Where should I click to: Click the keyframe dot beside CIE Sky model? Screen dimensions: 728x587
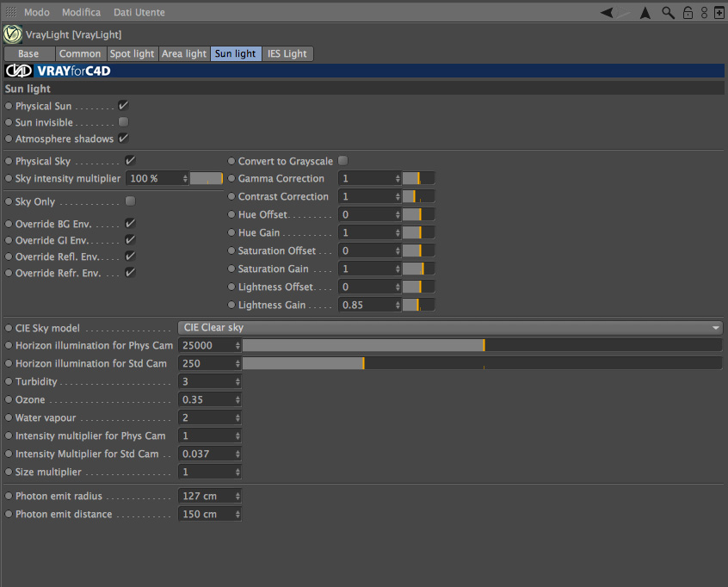pyautogui.click(x=9, y=328)
